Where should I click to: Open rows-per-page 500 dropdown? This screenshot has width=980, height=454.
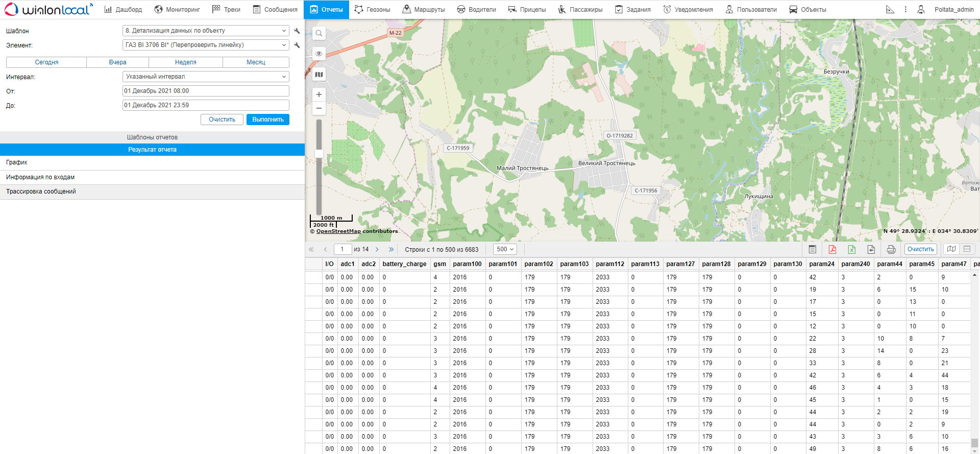505,249
